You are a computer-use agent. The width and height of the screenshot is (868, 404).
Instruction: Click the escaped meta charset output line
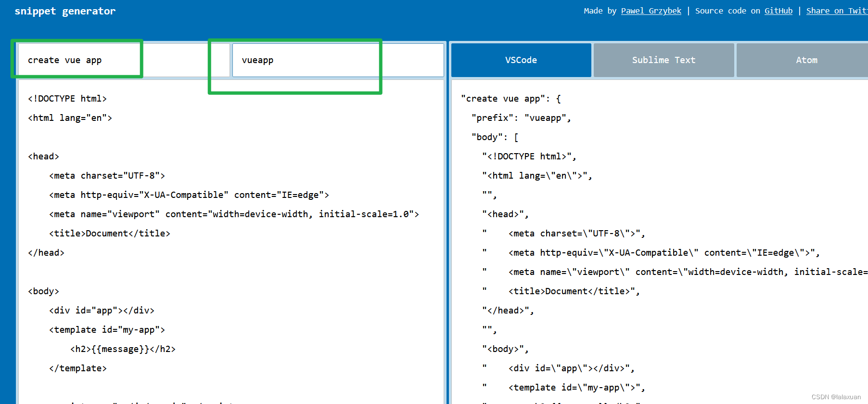pyautogui.click(x=563, y=234)
